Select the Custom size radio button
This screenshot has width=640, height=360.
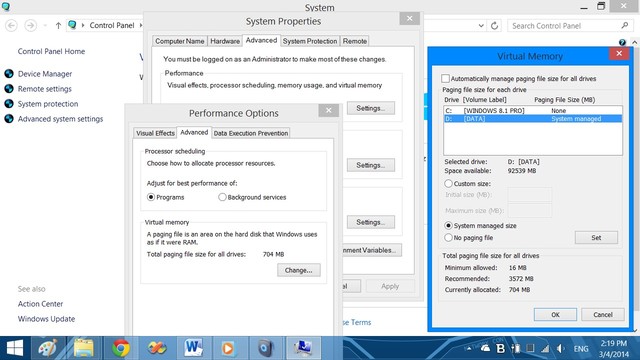coord(448,184)
